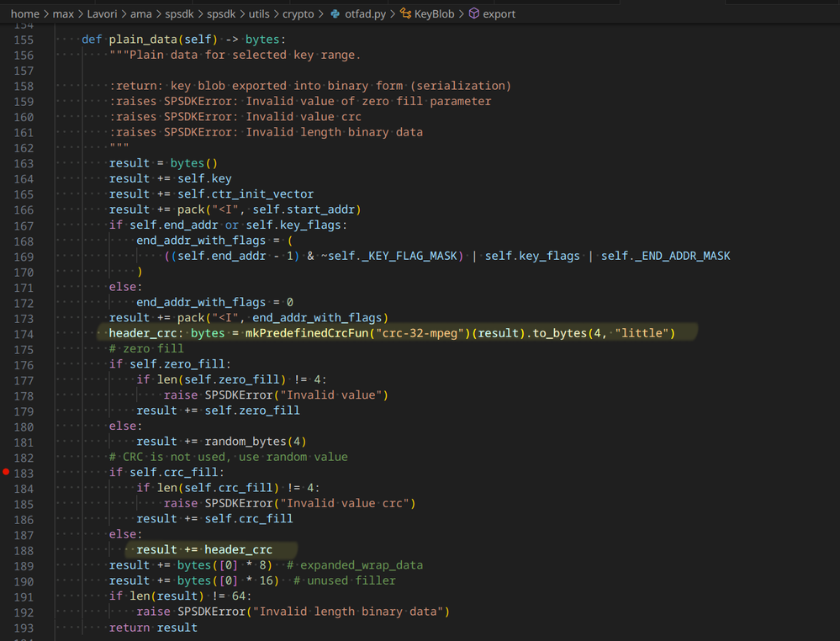Click 'random_bytes(4)' on line 181
Image resolution: width=840 pixels, height=641 pixels.
[x=256, y=442]
